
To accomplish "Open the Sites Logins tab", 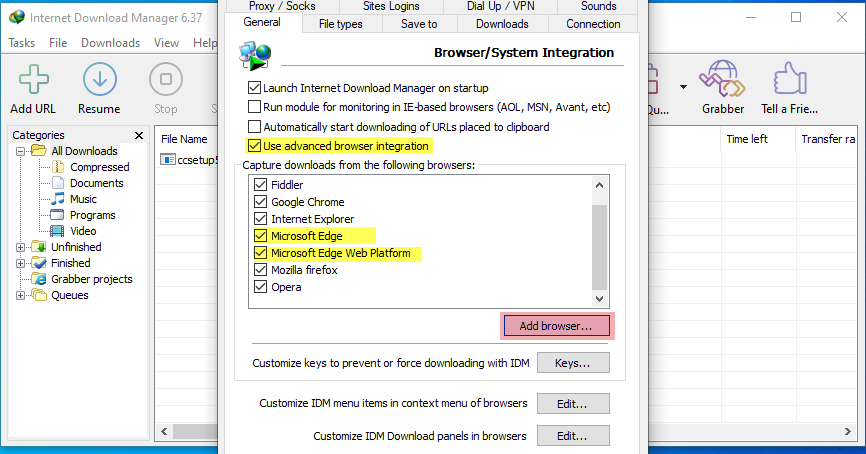I will click(x=391, y=6).
